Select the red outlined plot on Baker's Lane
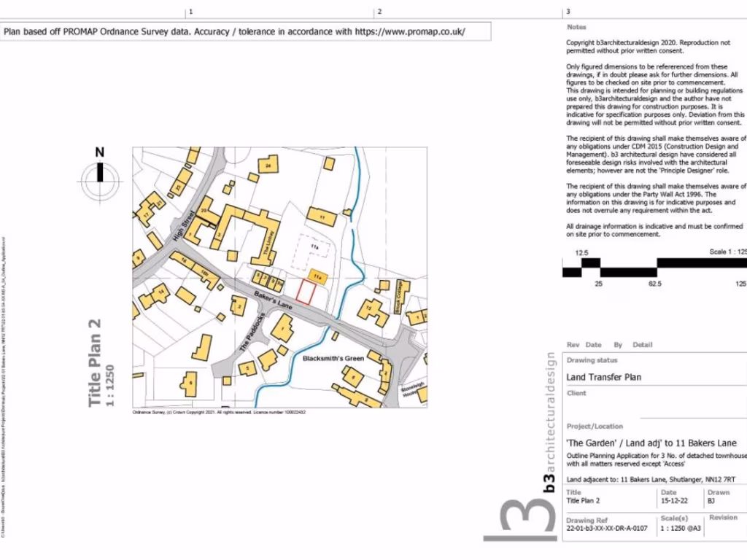This screenshot has width=747, height=560. 307,293
